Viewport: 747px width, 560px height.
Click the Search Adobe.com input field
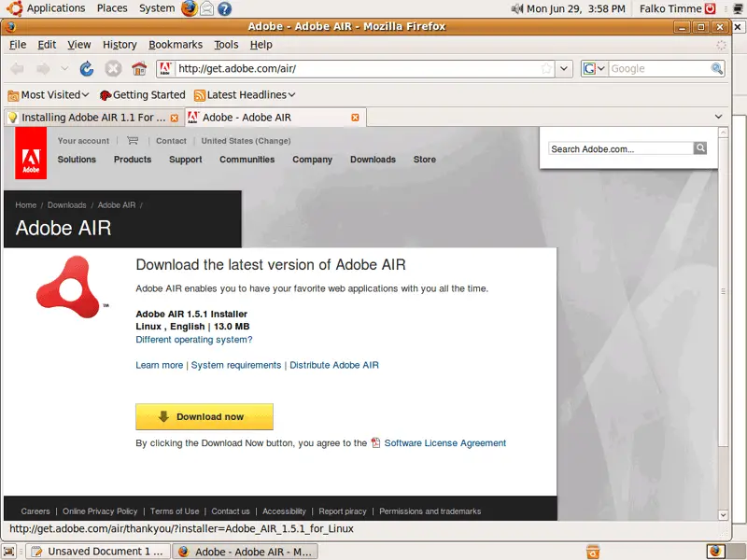[621, 148]
